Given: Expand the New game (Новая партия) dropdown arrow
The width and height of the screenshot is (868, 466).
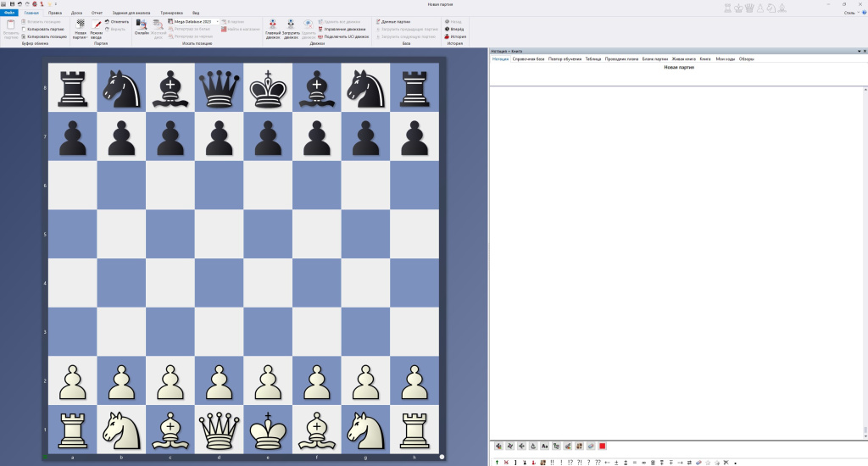Looking at the screenshot, I should [86, 37].
